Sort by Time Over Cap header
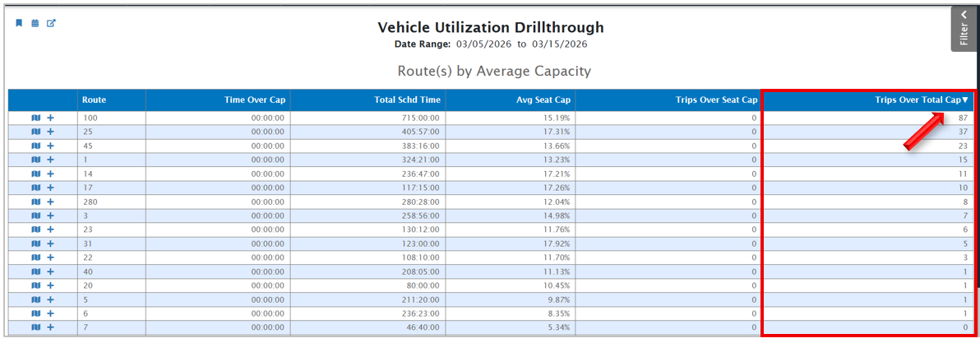The height and width of the screenshot is (343, 980). [x=254, y=100]
